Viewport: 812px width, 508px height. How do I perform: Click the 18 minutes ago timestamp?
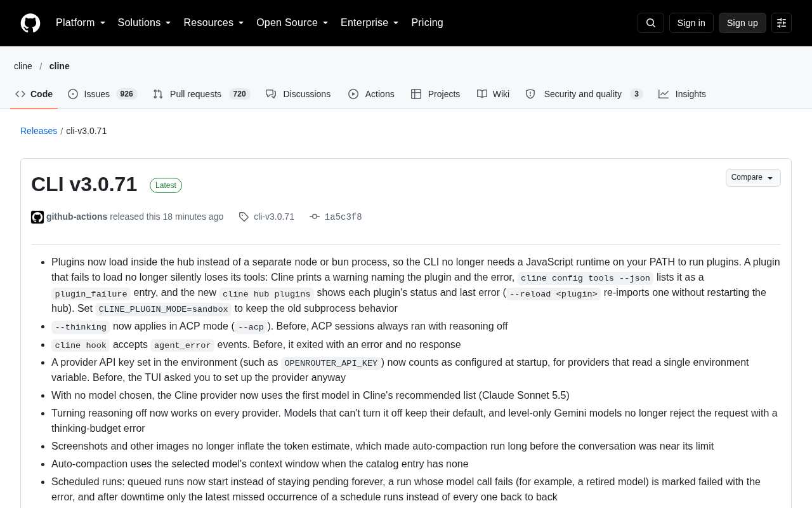(x=193, y=217)
